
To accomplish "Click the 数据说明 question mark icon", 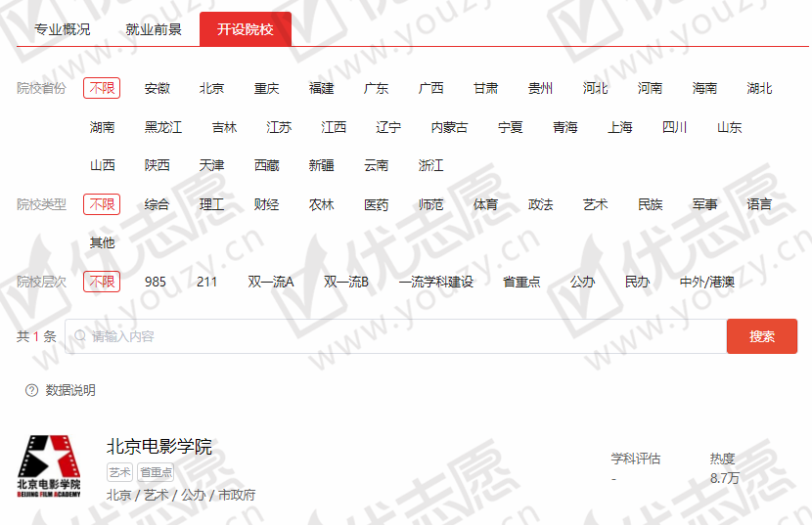I will pyautogui.click(x=31, y=390).
